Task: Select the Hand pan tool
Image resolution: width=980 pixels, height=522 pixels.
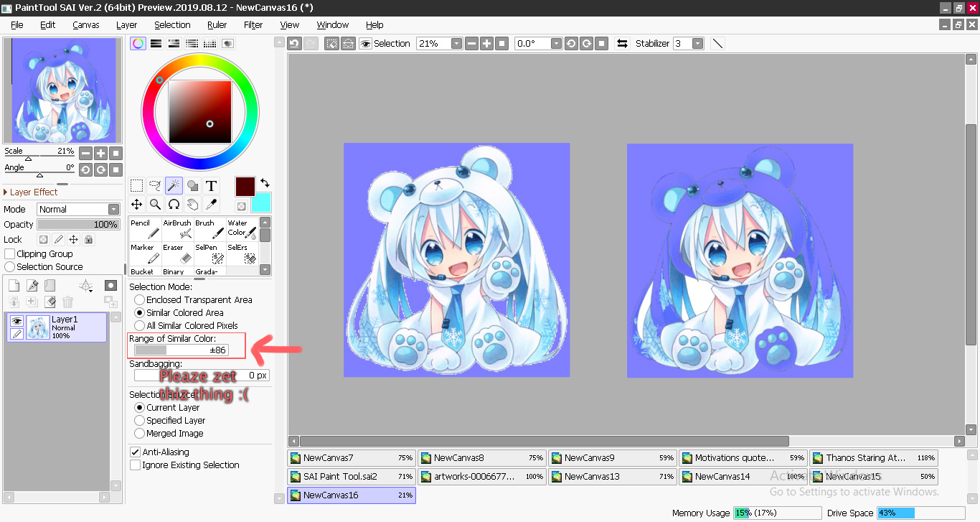Action: [x=192, y=205]
